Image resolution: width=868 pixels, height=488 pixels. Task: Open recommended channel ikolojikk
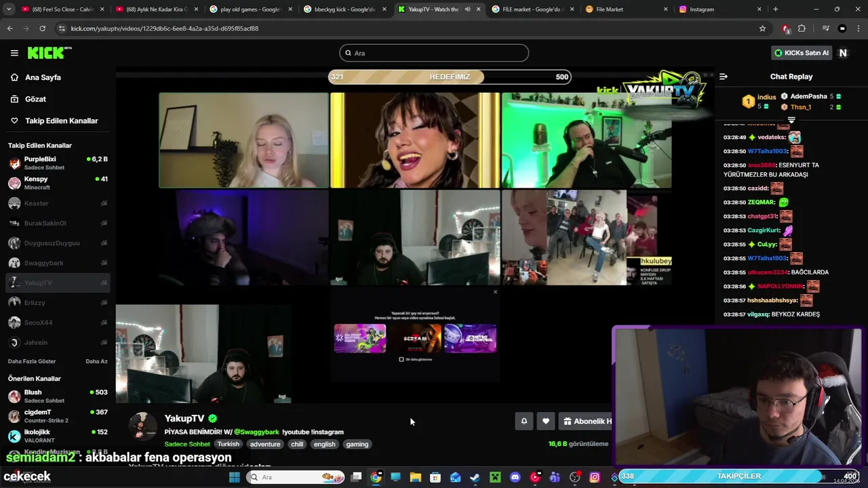tap(58, 436)
